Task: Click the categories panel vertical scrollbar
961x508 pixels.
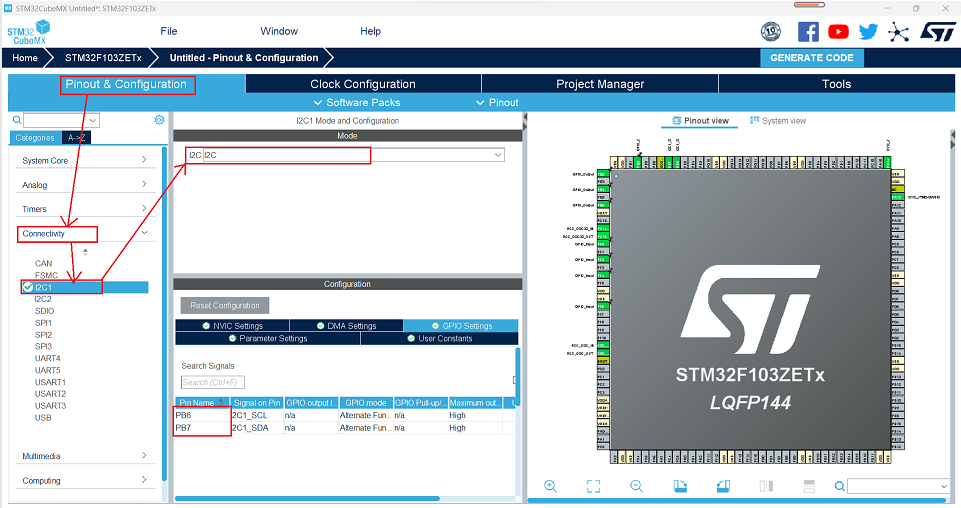Action: point(164,314)
